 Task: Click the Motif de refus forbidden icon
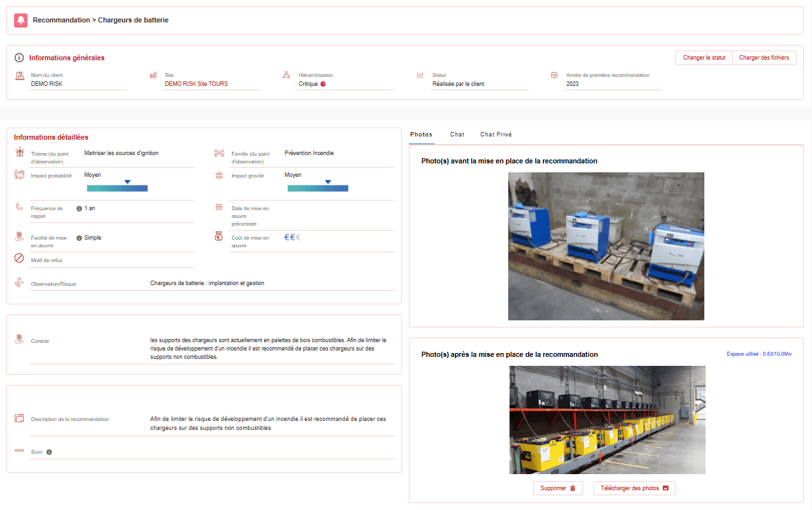[19, 258]
